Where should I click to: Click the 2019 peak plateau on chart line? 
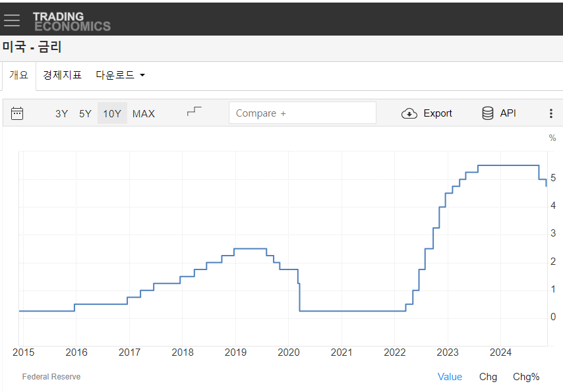(x=251, y=249)
